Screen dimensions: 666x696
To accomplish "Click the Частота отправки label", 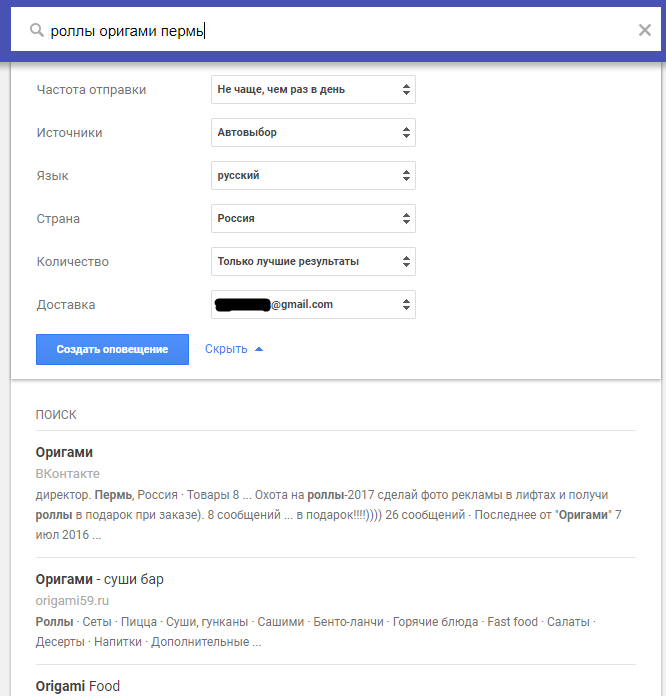I will (x=91, y=90).
